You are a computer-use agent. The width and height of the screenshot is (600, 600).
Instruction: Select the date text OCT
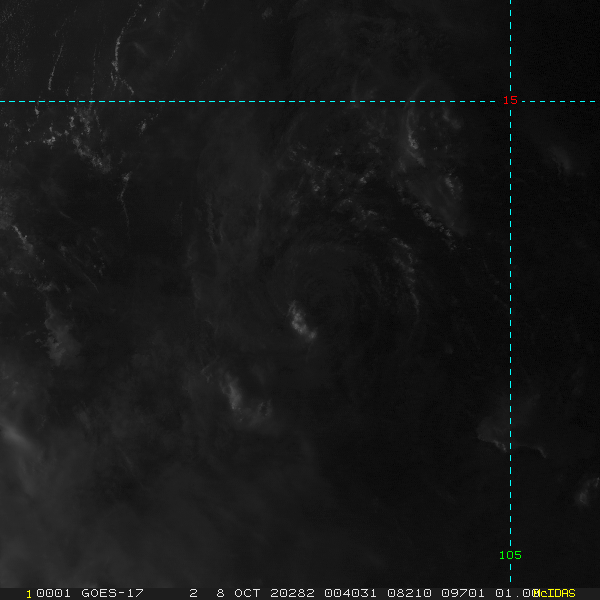click(247, 593)
